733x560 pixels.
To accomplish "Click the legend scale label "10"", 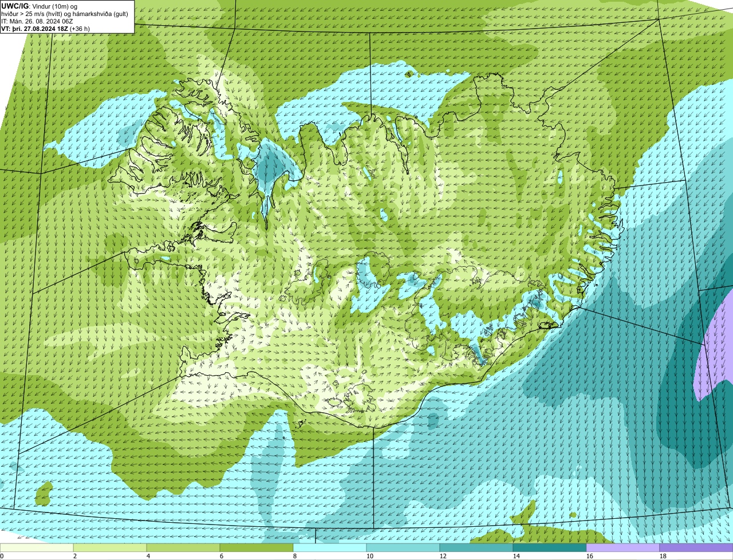I will tap(370, 556).
